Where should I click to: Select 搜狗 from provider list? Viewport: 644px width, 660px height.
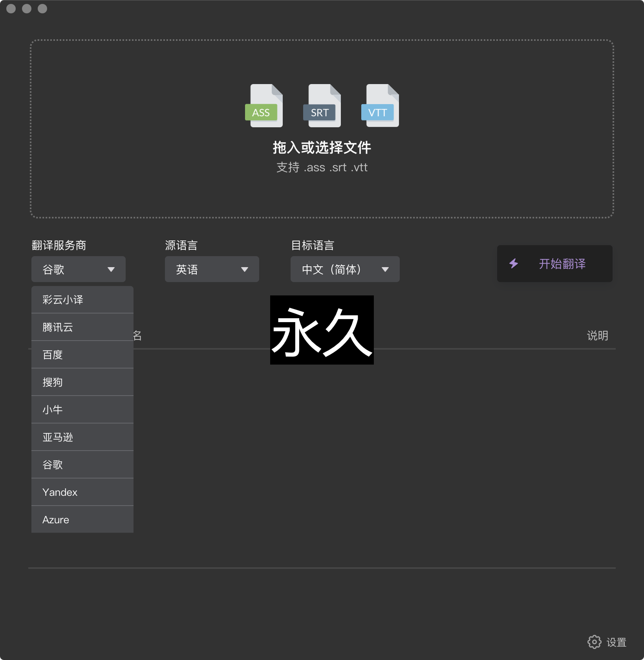coord(82,382)
